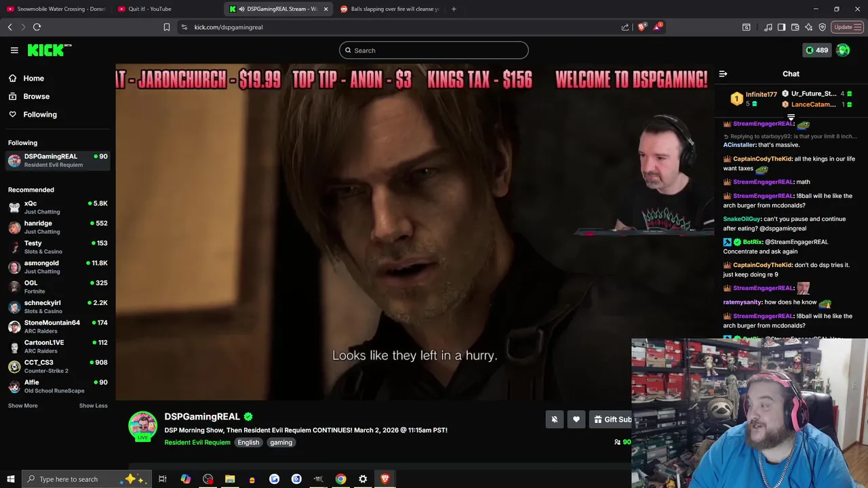Screen dimensions: 868x488
Task: Click the DSPGamingREAL streamer avatar
Action: coord(143,426)
